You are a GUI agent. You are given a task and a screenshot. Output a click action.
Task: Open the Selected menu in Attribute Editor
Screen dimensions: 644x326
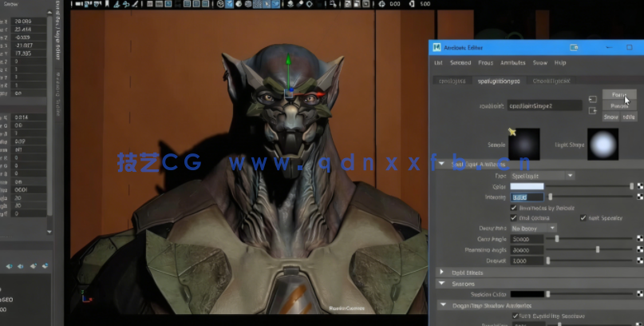coord(460,62)
